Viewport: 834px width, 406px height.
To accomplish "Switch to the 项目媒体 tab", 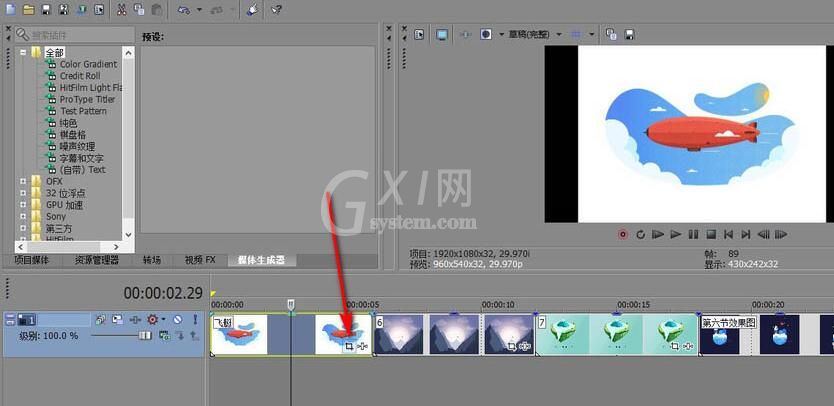I will (33, 260).
